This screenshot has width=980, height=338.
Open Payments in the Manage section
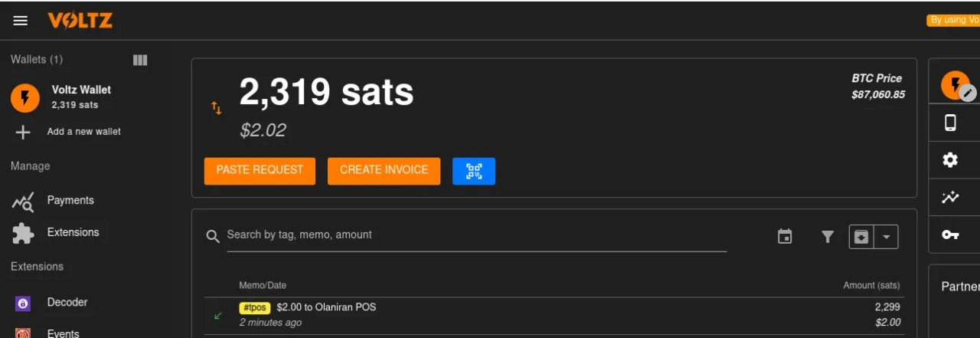coord(70,200)
